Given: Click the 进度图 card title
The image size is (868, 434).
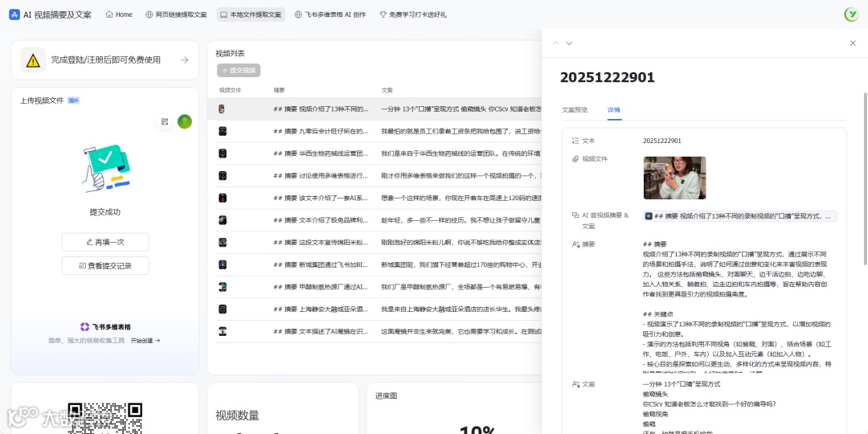Looking at the screenshot, I should coord(387,395).
